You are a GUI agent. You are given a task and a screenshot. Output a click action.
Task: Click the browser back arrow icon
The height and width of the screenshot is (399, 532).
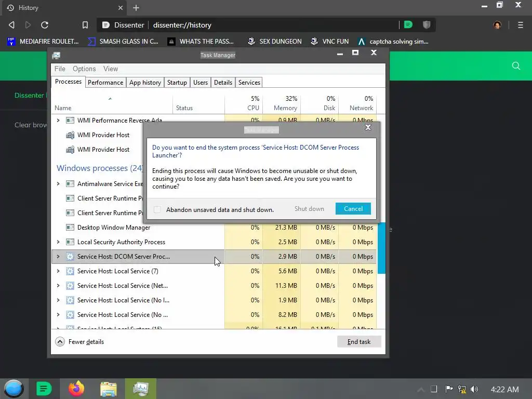point(11,25)
